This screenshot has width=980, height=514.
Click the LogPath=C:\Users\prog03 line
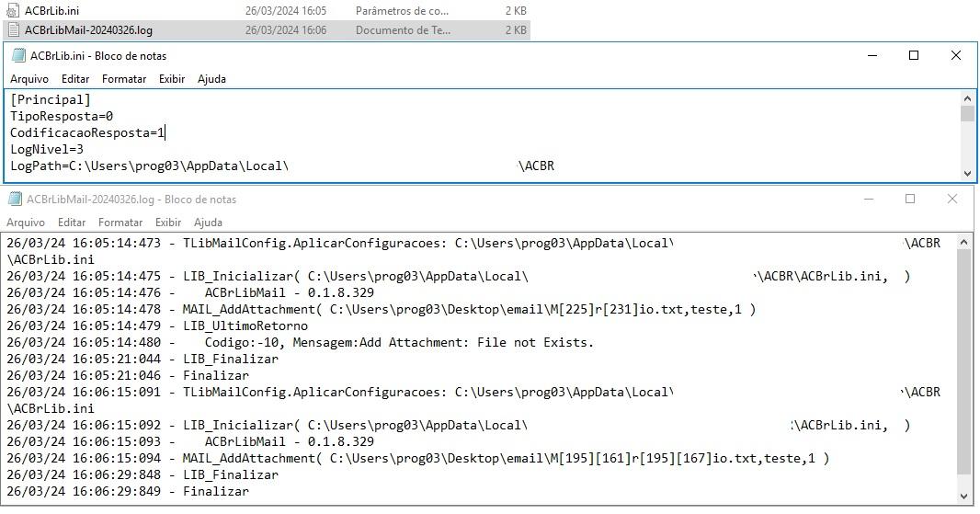282,166
